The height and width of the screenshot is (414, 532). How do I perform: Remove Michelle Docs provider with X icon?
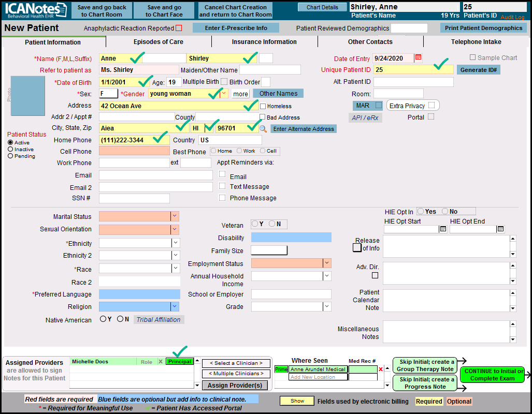(160, 362)
